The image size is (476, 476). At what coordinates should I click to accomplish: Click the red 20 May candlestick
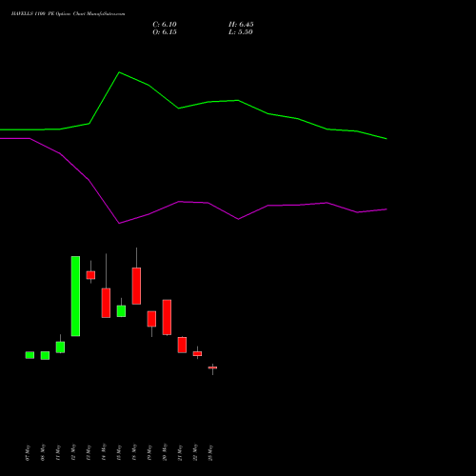[x=167, y=317]
